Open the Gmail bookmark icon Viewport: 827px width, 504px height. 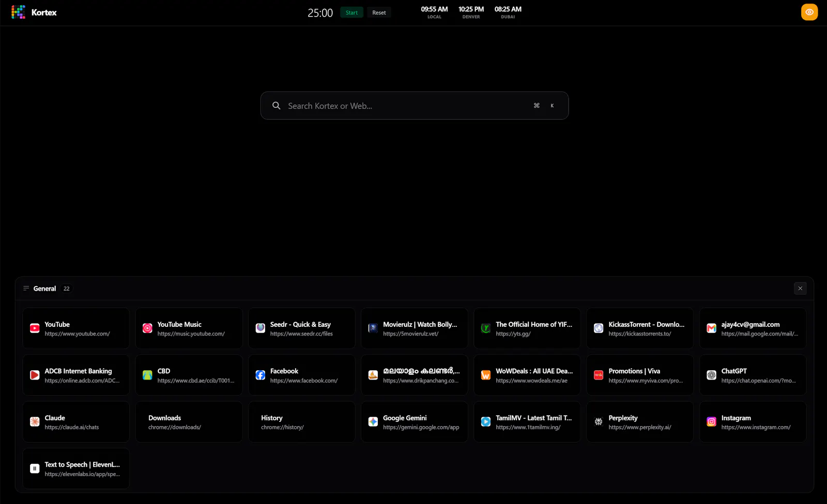[712, 328]
